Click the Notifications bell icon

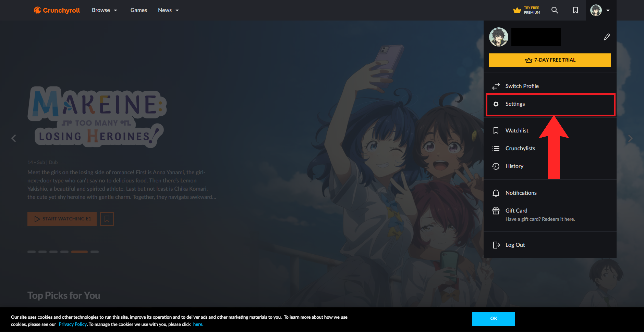(x=496, y=193)
